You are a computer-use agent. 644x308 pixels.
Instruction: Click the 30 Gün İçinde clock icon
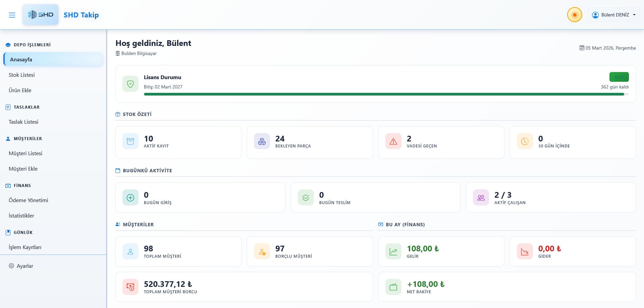pos(525,141)
